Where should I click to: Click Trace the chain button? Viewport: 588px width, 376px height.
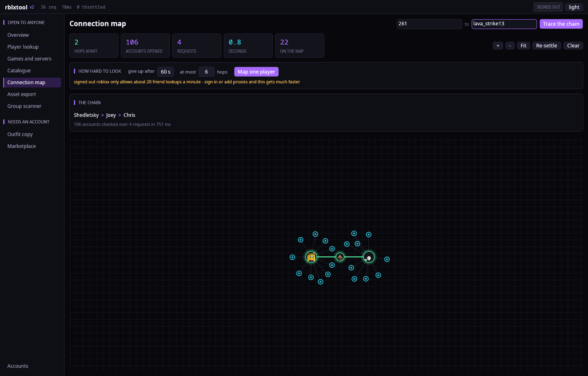[x=561, y=24]
